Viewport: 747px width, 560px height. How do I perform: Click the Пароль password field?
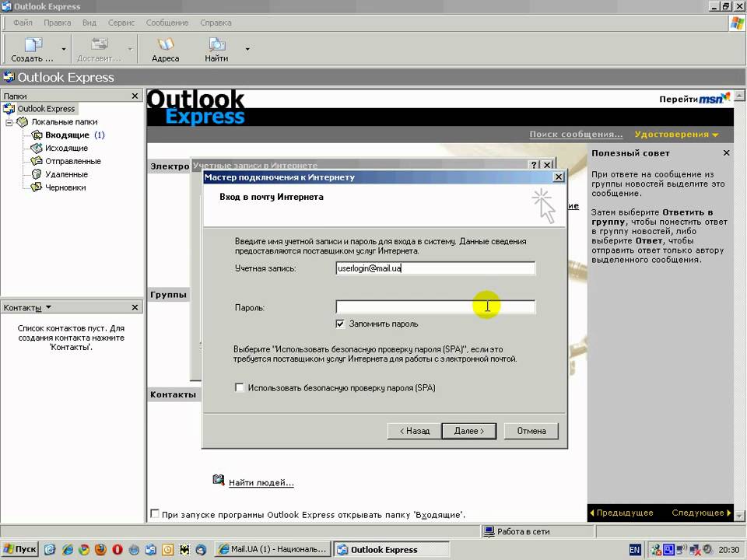click(436, 306)
